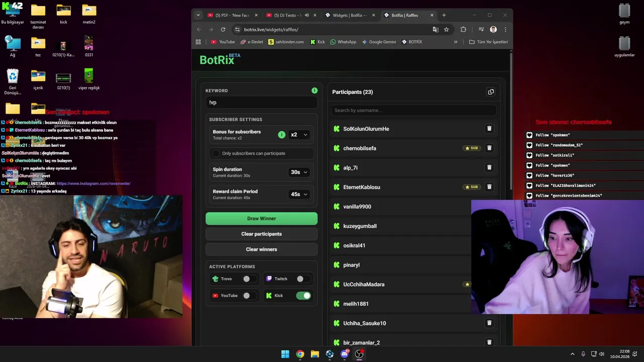Open Discord from the taskbar
This screenshot has width=644, height=362.
tap(345, 354)
